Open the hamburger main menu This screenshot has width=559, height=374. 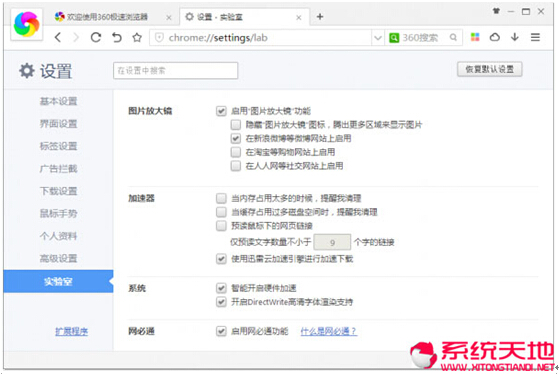[x=535, y=37]
